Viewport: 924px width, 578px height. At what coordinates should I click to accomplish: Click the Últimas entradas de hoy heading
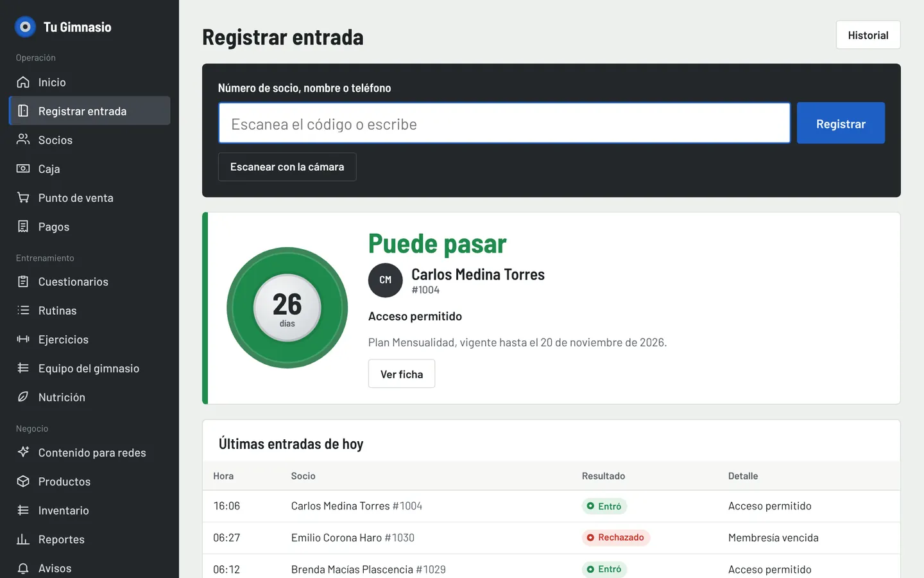coord(291,444)
